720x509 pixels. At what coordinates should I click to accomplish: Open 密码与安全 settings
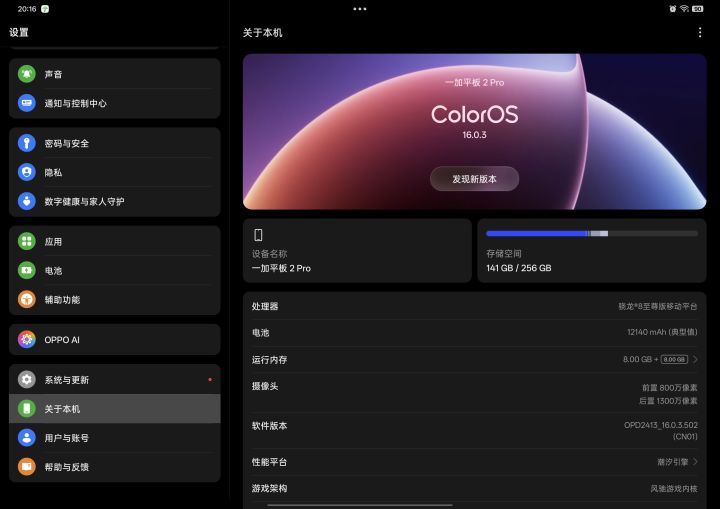pos(115,143)
